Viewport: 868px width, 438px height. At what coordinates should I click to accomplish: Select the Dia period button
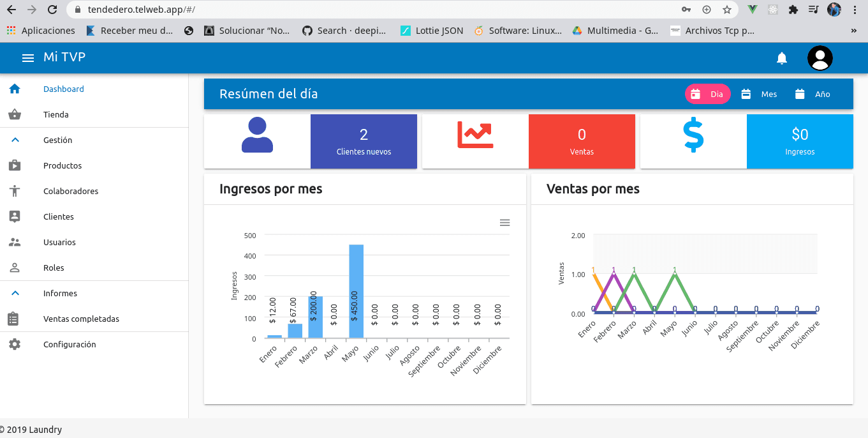point(708,94)
